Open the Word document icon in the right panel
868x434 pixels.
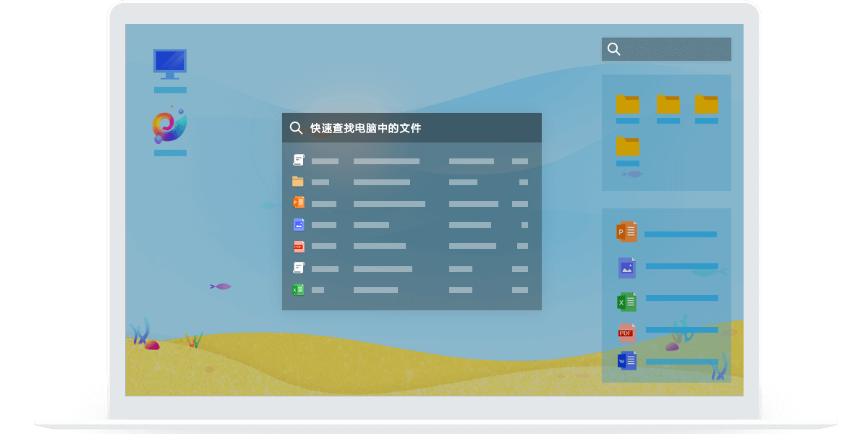(626, 359)
